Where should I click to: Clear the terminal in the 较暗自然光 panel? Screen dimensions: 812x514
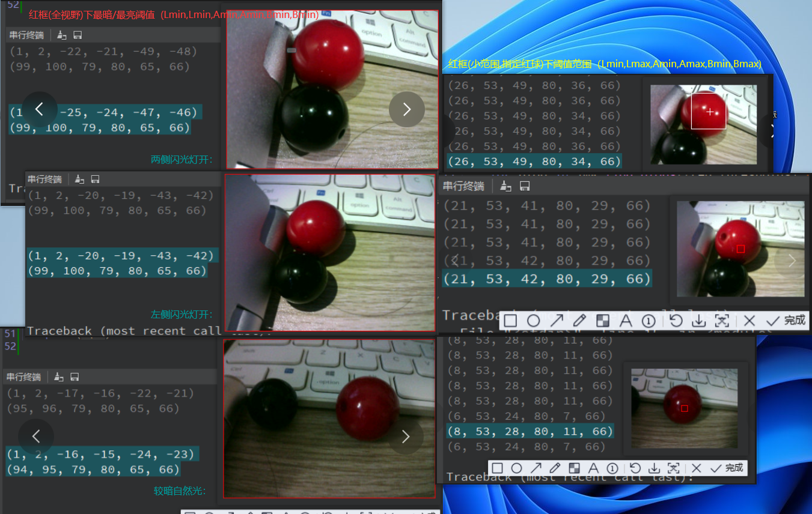tap(58, 376)
